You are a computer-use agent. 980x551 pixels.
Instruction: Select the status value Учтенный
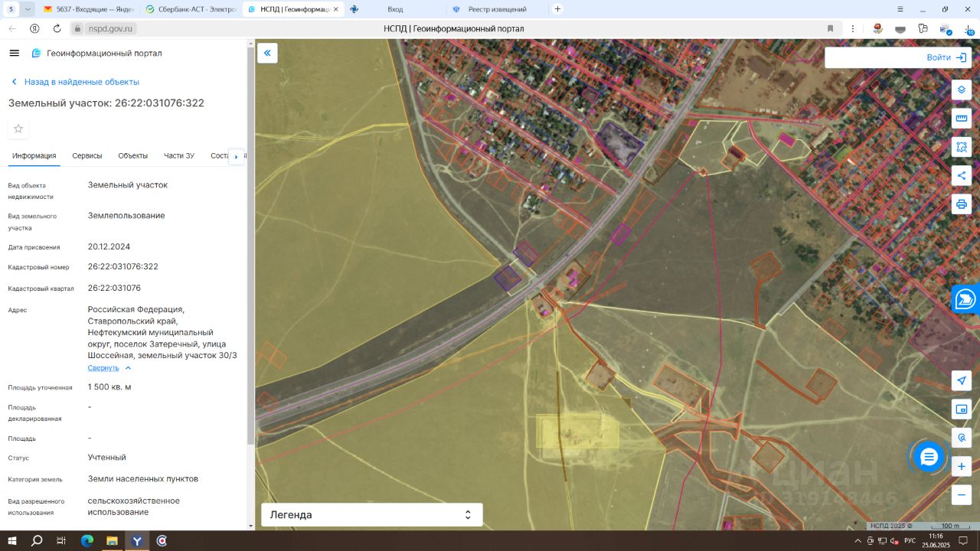click(x=107, y=458)
